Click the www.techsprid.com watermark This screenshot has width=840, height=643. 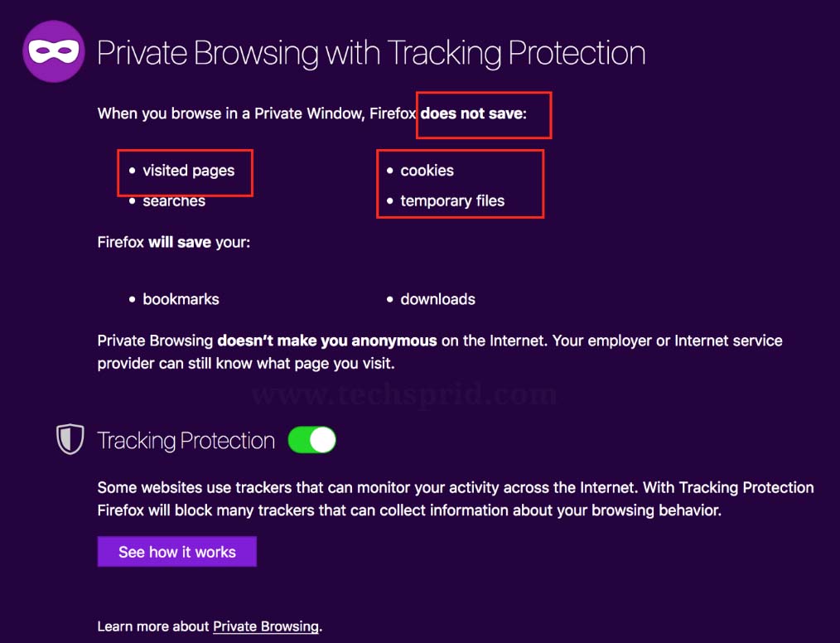pos(404,395)
